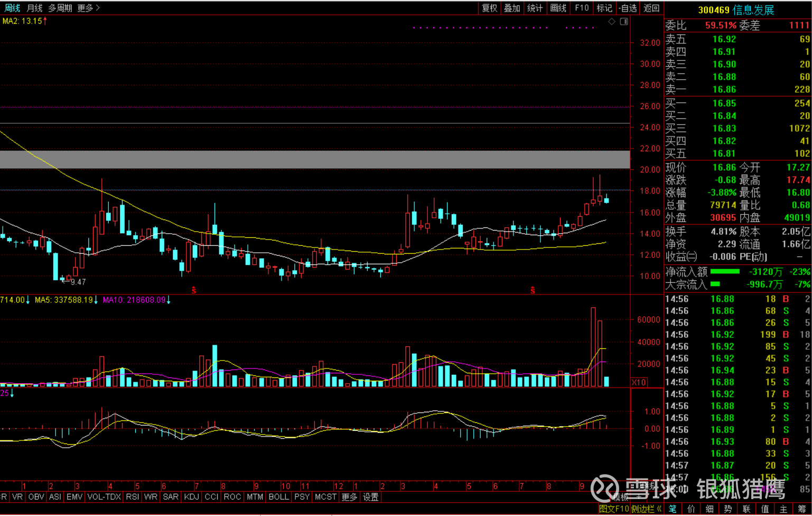Toggle 复权 price adjustment

489,8
